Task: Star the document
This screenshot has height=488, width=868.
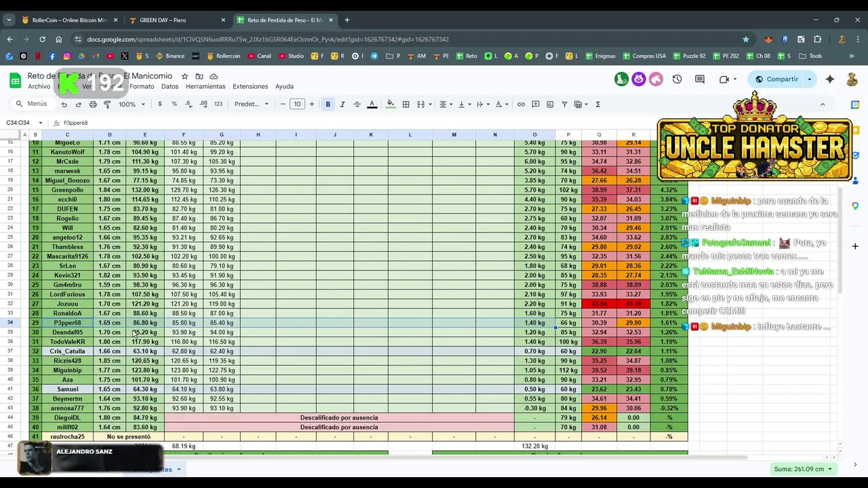Action: coord(184,76)
